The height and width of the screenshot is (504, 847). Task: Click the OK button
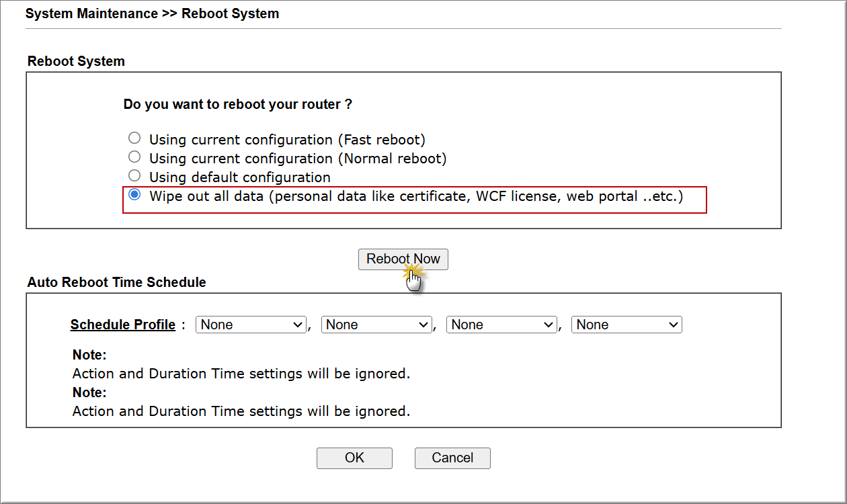click(x=354, y=458)
